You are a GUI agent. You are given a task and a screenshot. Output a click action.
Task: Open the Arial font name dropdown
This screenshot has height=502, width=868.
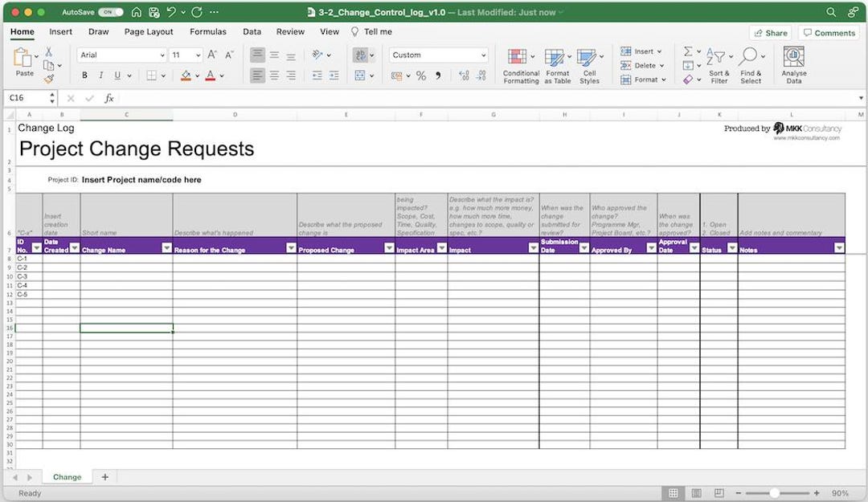click(162, 55)
